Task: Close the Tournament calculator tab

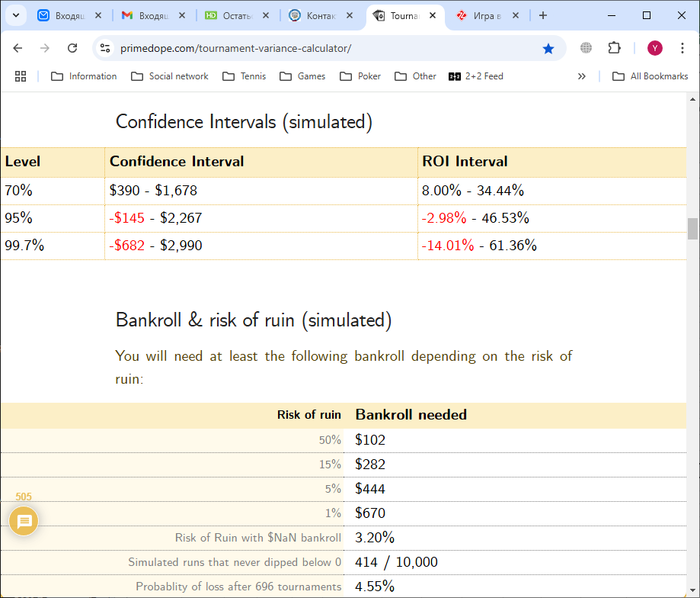Action: coord(432,16)
